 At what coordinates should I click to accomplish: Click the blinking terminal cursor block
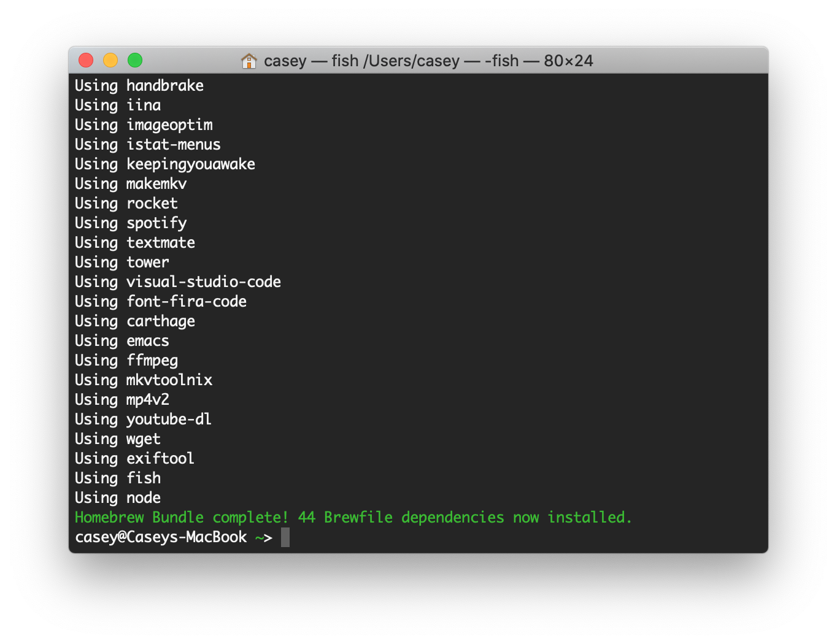coord(286,537)
